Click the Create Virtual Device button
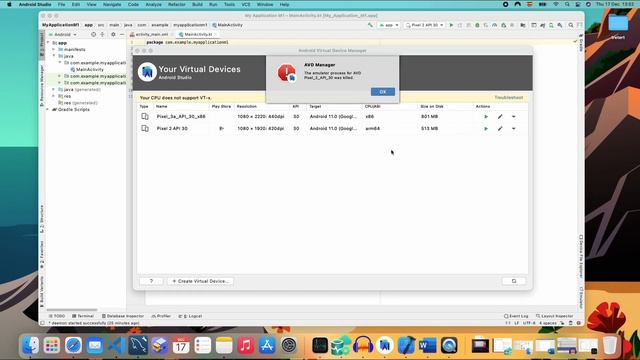This screenshot has width=640, height=360. pyautogui.click(x=200, y=281)
